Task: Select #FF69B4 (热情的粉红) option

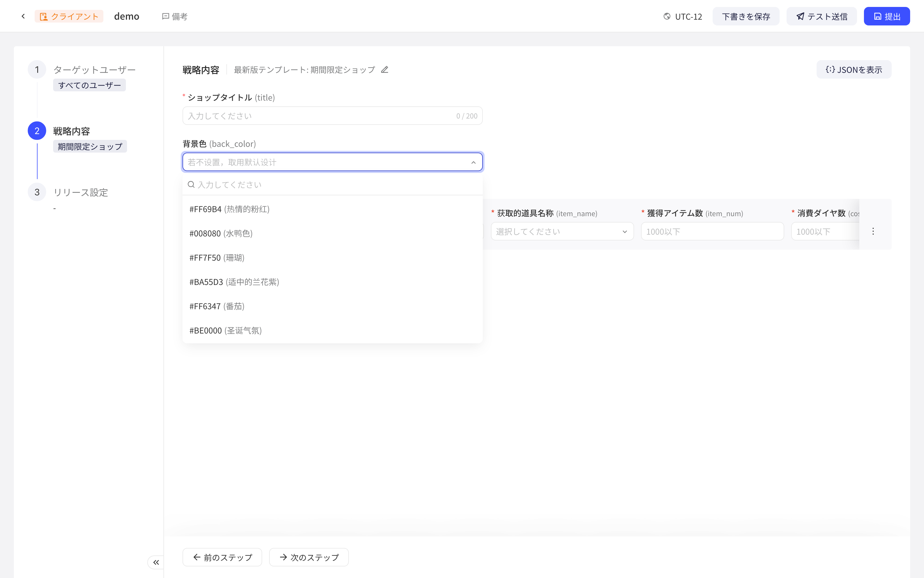Action: point(332,209)
